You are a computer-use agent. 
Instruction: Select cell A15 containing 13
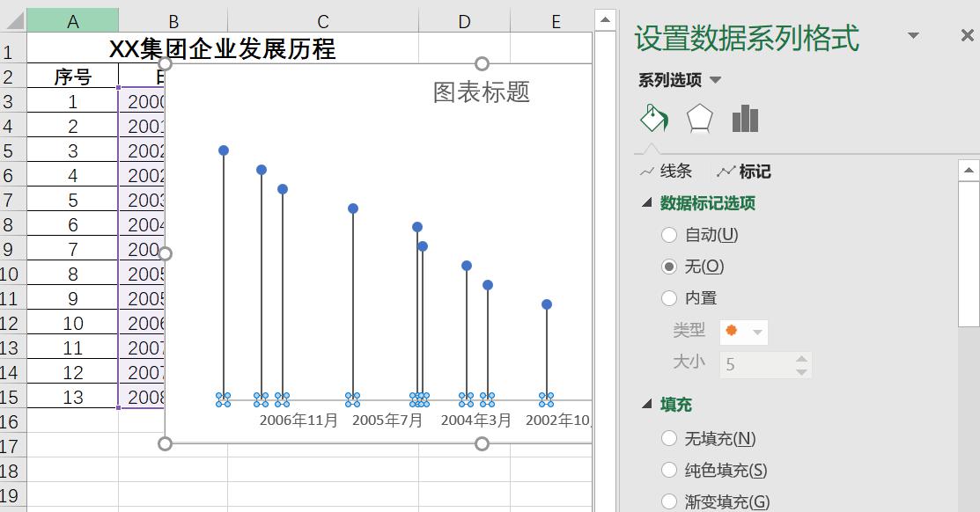tap(72, 397)
